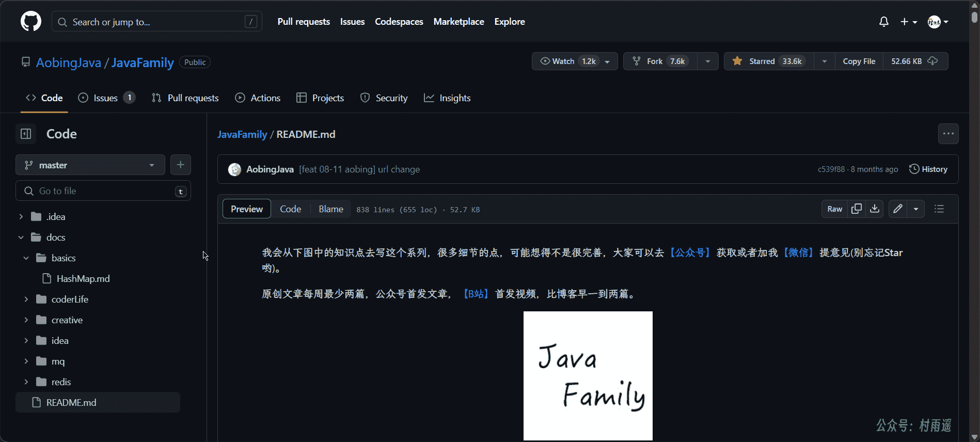The image size is (980, 442).
Task: Click the Copy File button
Action: coord(859,61)
